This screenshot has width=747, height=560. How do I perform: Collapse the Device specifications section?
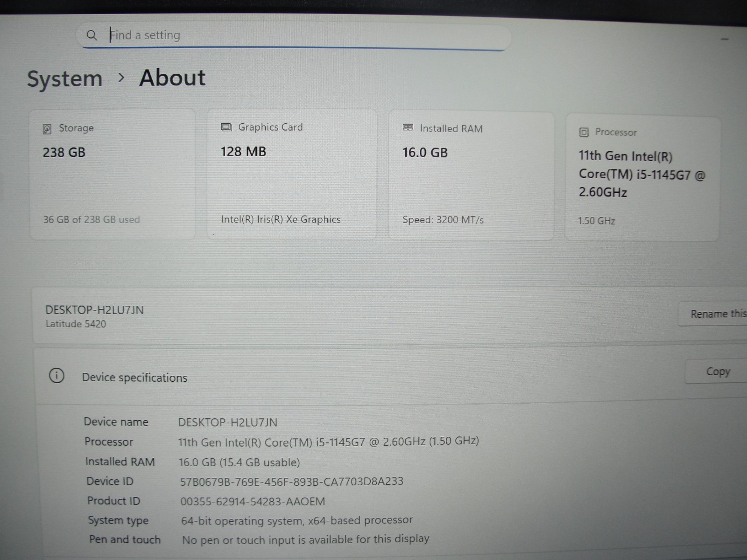coord(390,376)
